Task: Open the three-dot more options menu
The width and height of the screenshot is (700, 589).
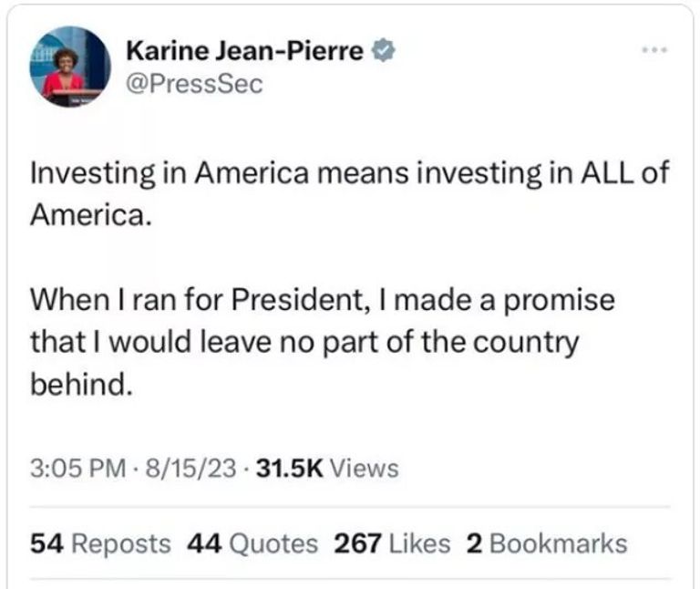Action: coord(654,47)
